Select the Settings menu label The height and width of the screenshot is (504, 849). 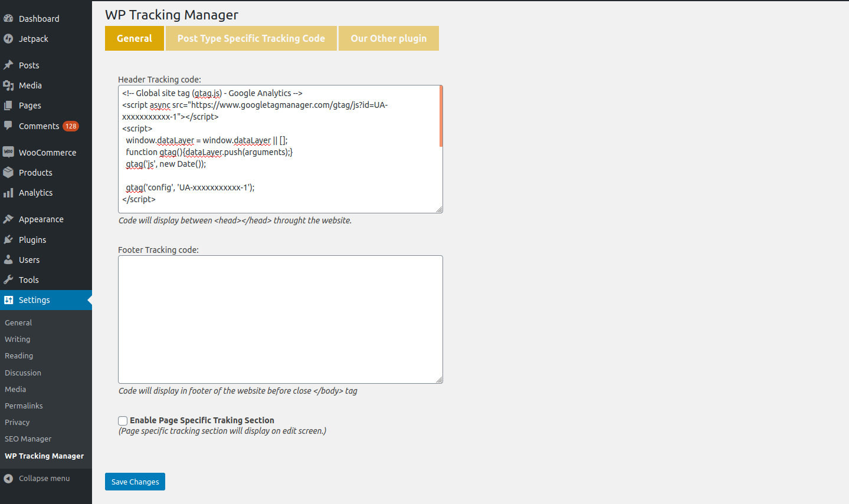pos(34,300)
